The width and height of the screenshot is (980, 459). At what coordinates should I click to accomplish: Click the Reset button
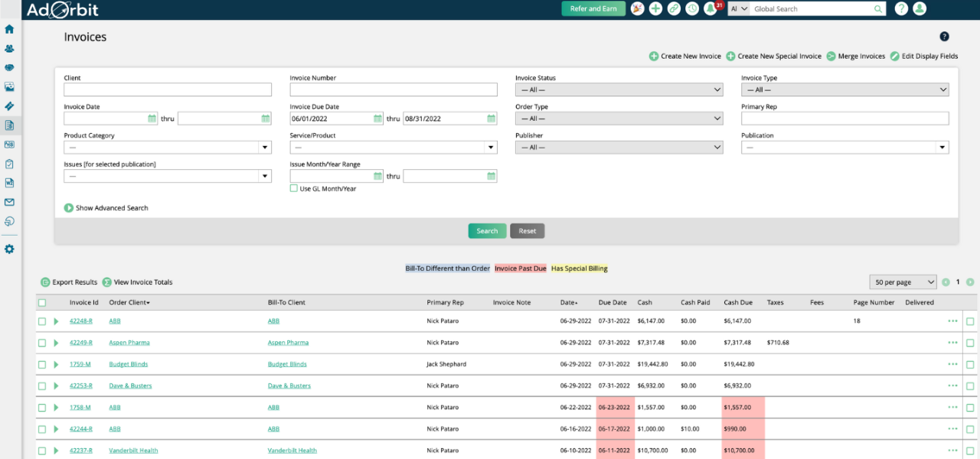click(528, 231)
